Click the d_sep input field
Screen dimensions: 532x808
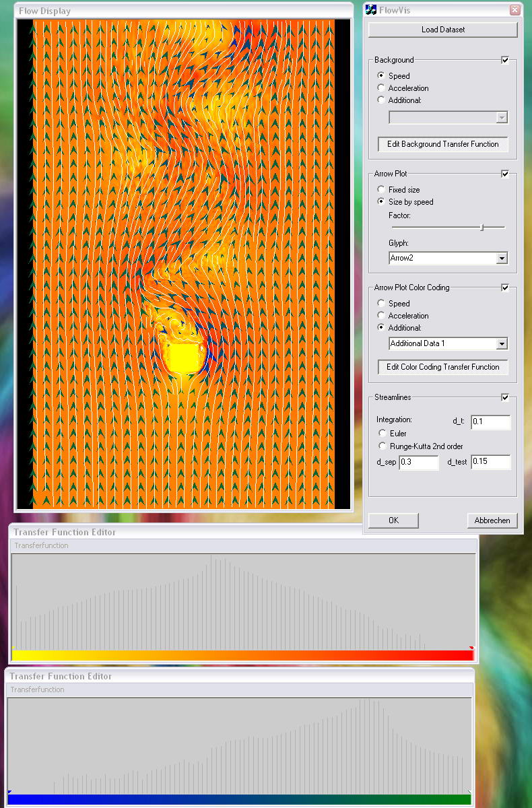coord(418,463)
